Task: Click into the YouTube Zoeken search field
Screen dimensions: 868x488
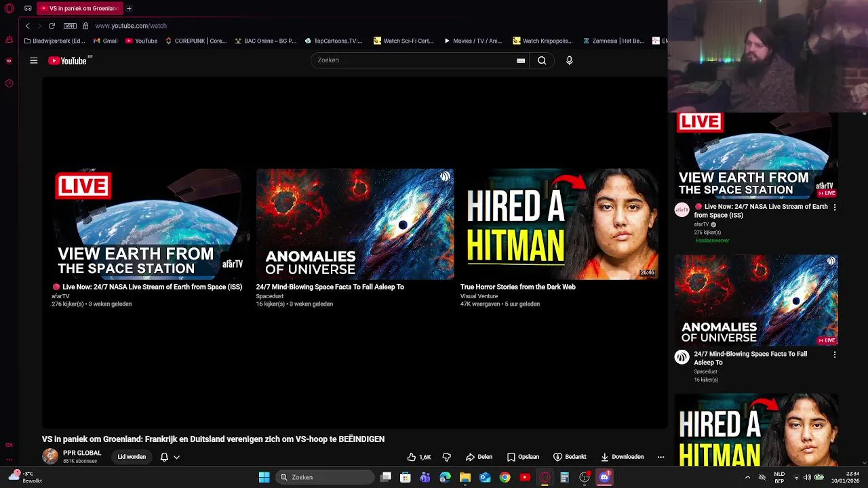Action: (x=414, y=60)
